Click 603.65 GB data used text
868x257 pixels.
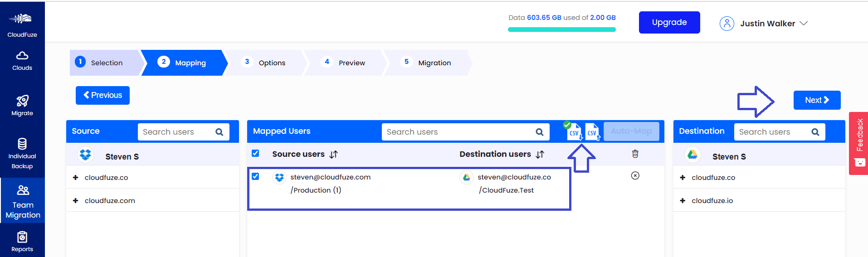[x=544, y=18]
